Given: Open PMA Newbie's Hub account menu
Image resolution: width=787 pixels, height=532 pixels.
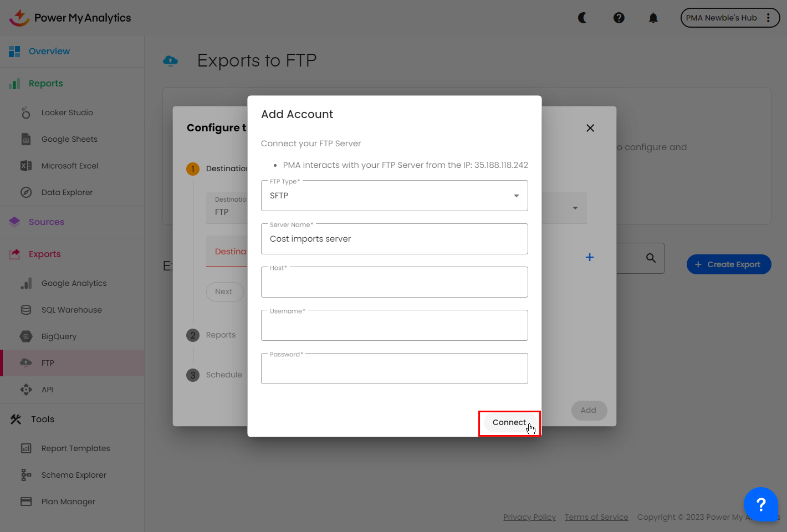Looking at the screenshot, I should point(729,18).
